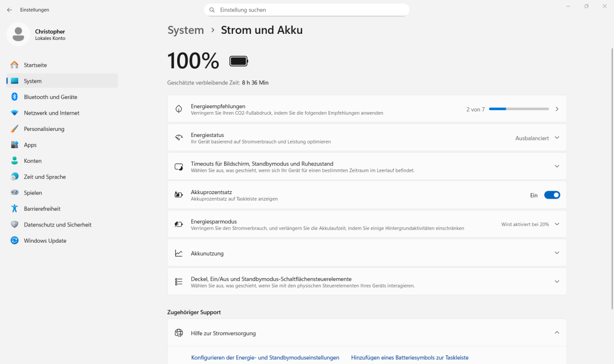
Task: Expand the Deckel und Schaltflächensteuerelemente section
Action: click(x=557, y=281)
